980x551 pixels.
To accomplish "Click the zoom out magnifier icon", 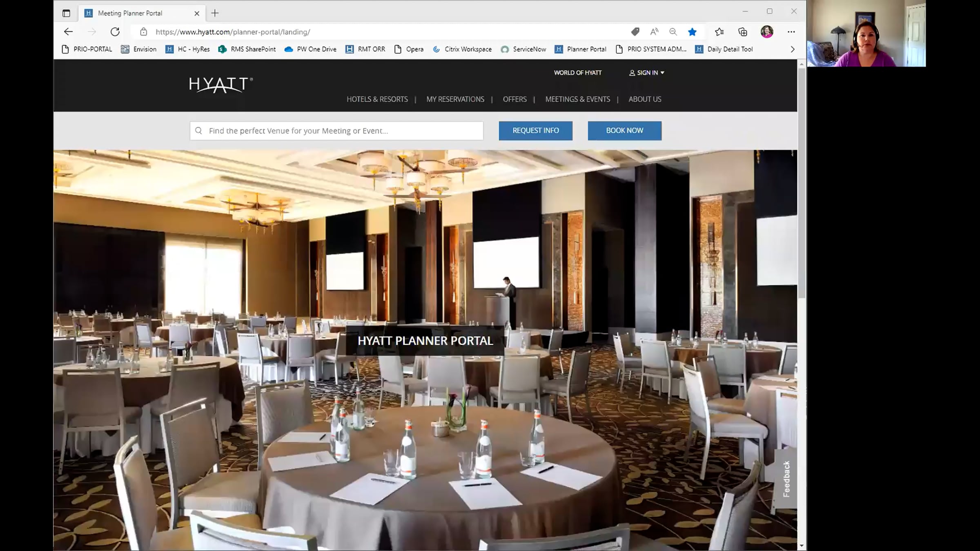I will pyautogui.click(x=673, y=32).
